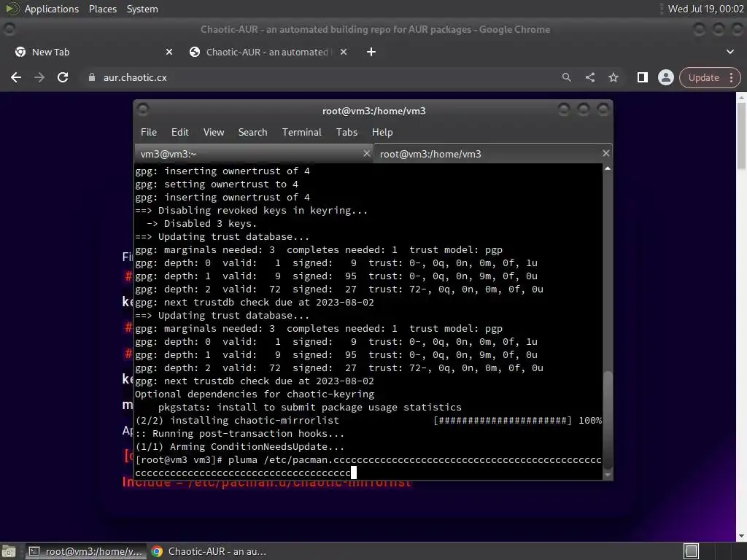Select root@vm3:/home/vm3 terminal tab
Viewport: 747px width, 560px height.
(x=492, y=154)
